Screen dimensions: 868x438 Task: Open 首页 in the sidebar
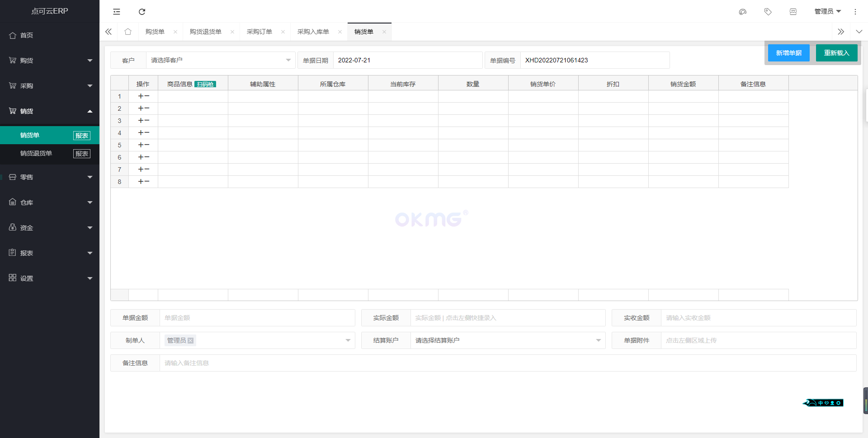(x=50, y=35)
